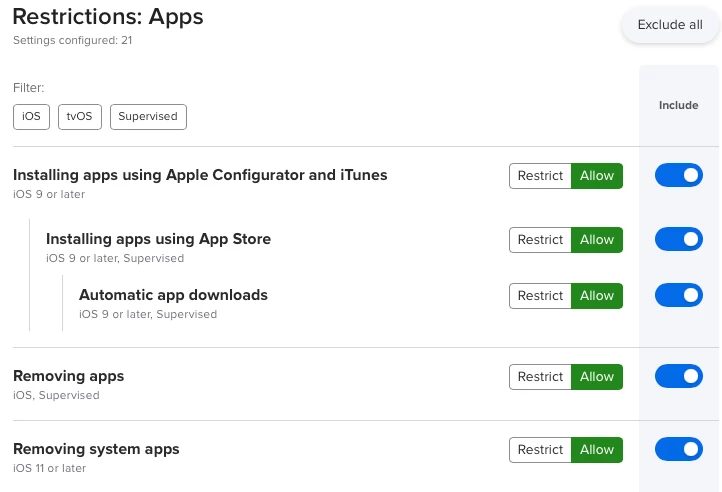Screen dimensions: 722x492
Task: Allow installing apps using App Store
Action: coord(597,240)
